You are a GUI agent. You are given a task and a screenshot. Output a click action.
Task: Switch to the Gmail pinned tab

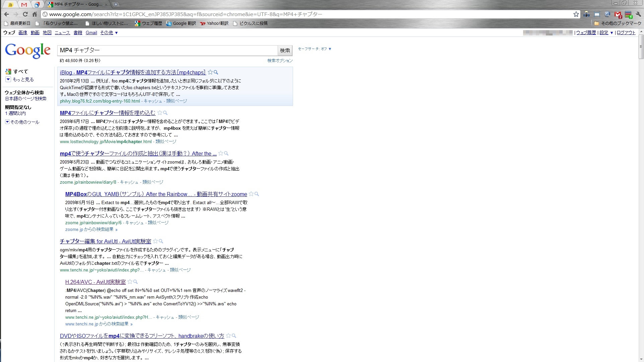[x=24, y=4]
